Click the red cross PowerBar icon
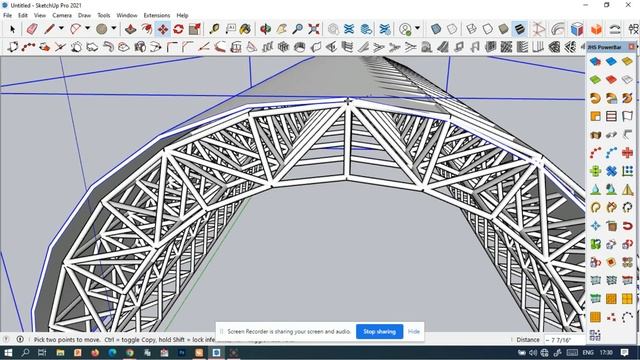Screen dimensions: 640x360 (x=627, y=153)
